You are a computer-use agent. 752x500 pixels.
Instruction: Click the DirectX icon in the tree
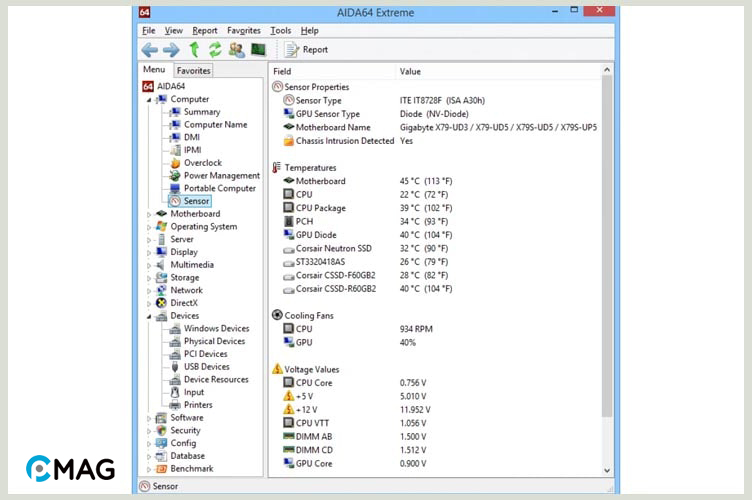click(x=162, y=303)
